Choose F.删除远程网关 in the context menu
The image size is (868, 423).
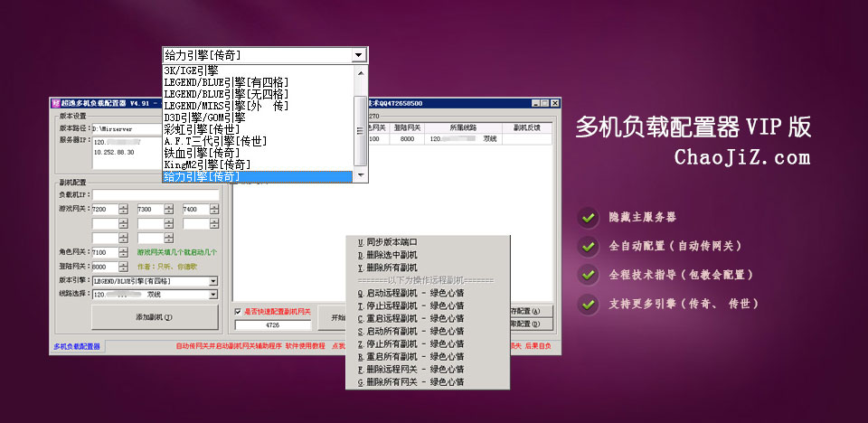tap(428, 370)
